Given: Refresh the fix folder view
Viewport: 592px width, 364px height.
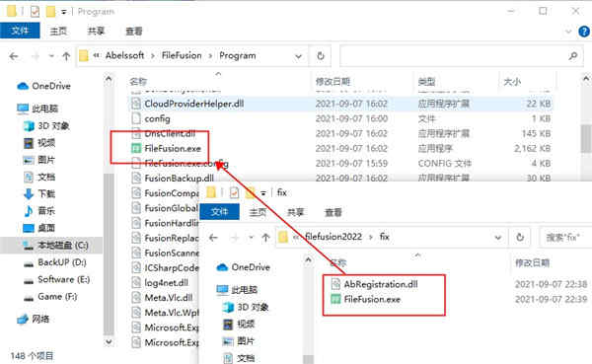Looking at the screenshot, I should 520,237.
